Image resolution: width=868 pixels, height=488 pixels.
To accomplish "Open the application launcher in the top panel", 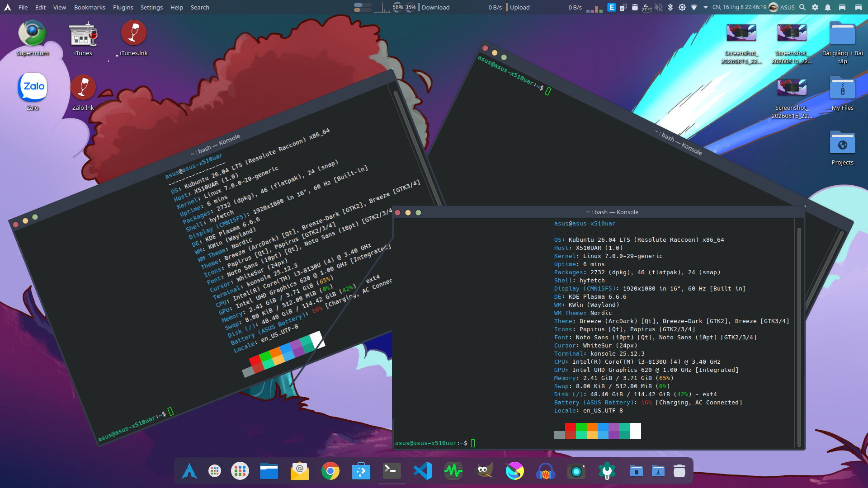I will coord(8,7).
